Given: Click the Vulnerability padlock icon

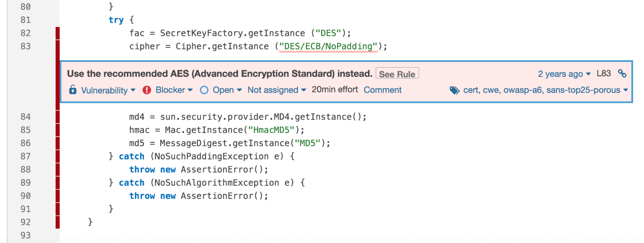Looking at the screenshot, I should 73,90.
